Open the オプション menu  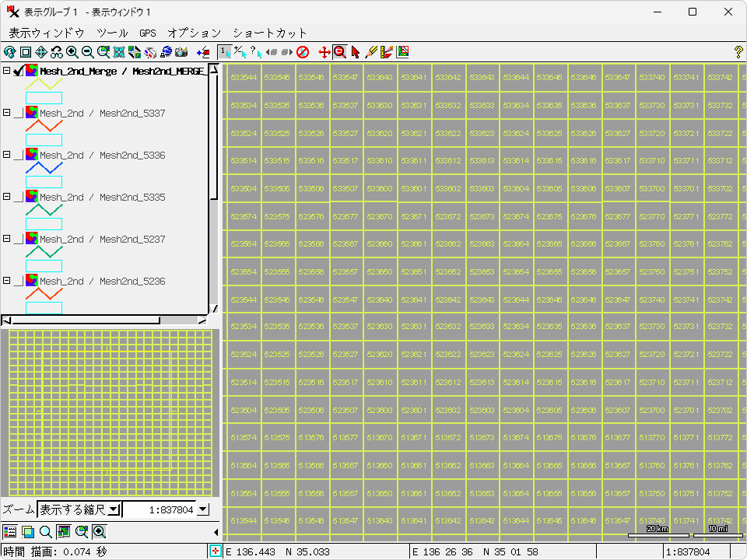194,33
